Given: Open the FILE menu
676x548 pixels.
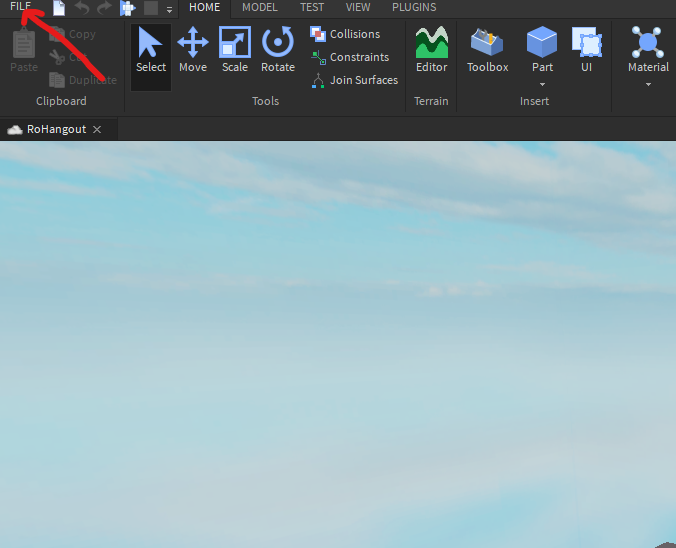Looking at the screenshot, I should pos(20,6).
